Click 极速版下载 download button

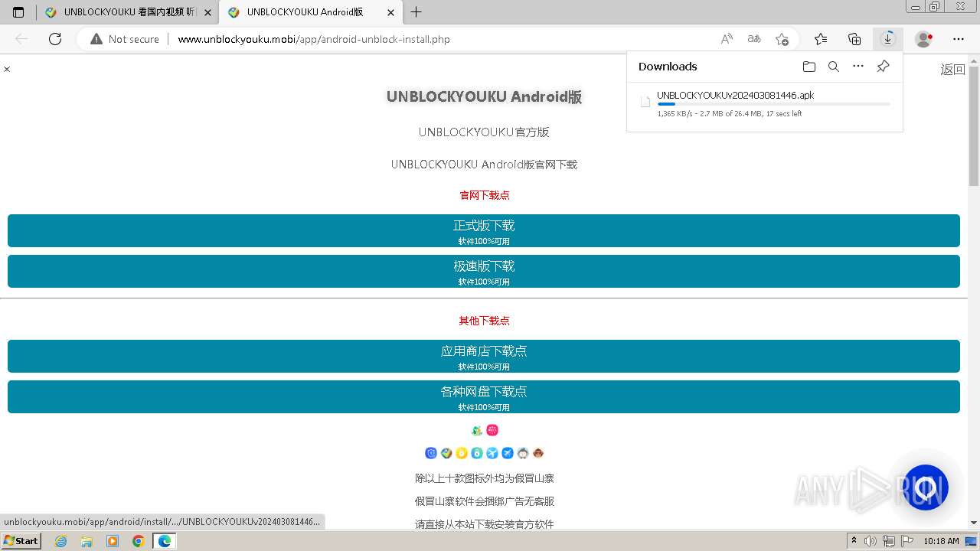coord(484,271)
